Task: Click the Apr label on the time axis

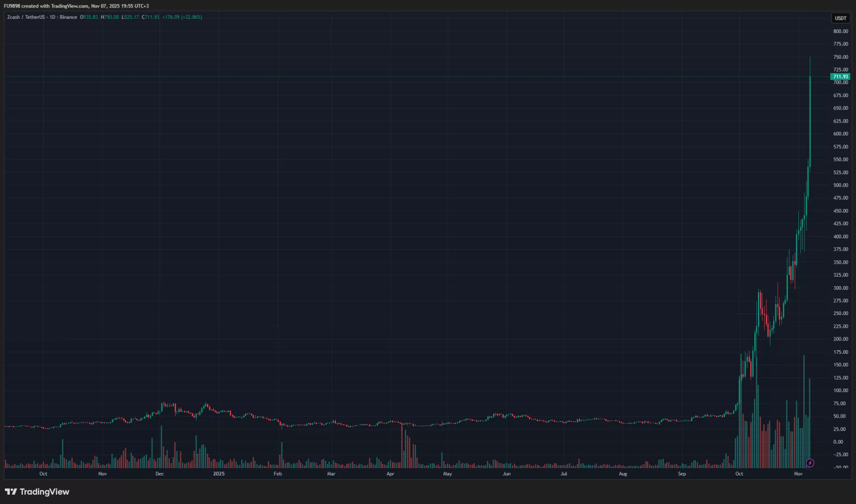Action: coord(390,474)
